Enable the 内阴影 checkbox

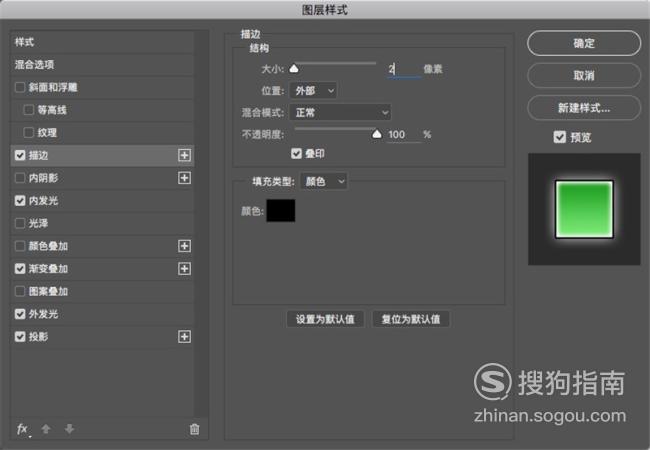20,178
